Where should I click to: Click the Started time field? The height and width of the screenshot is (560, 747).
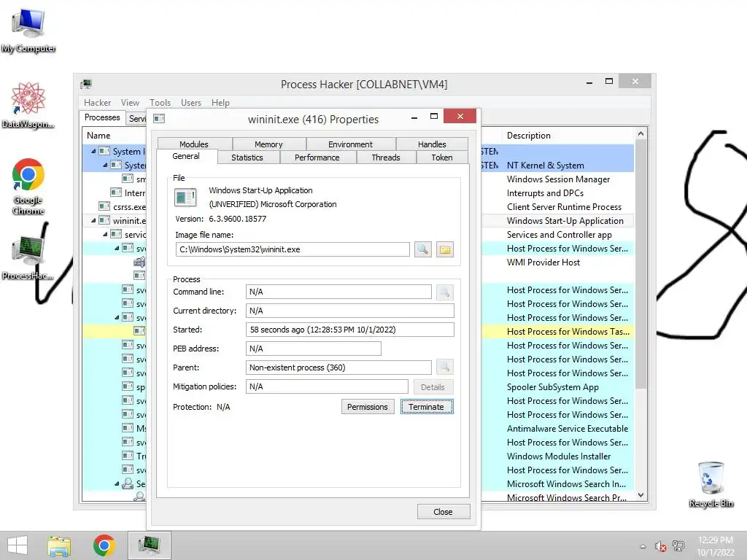pos(349,330)
